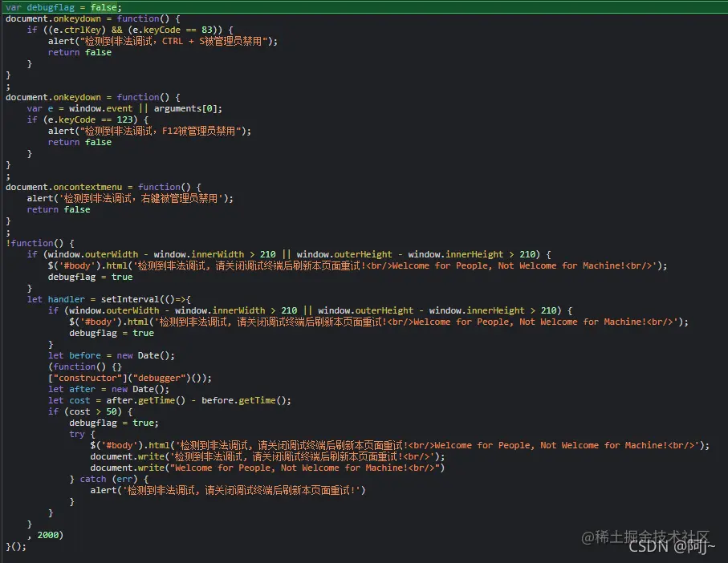
Task: Click the 'if (cost > 50) {' line
Action: pyautogui.click(x=90, y=411)
